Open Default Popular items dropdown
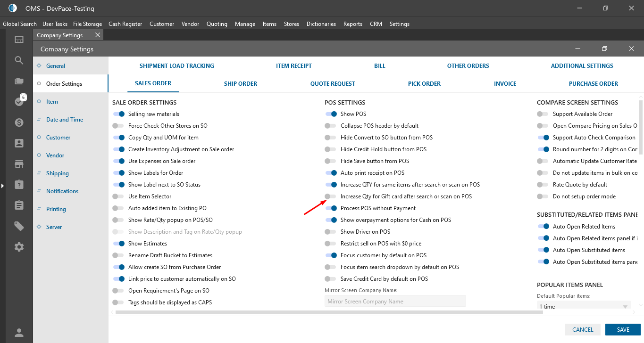Viewport: 644px width, 343px height. [x=584, y=306]
